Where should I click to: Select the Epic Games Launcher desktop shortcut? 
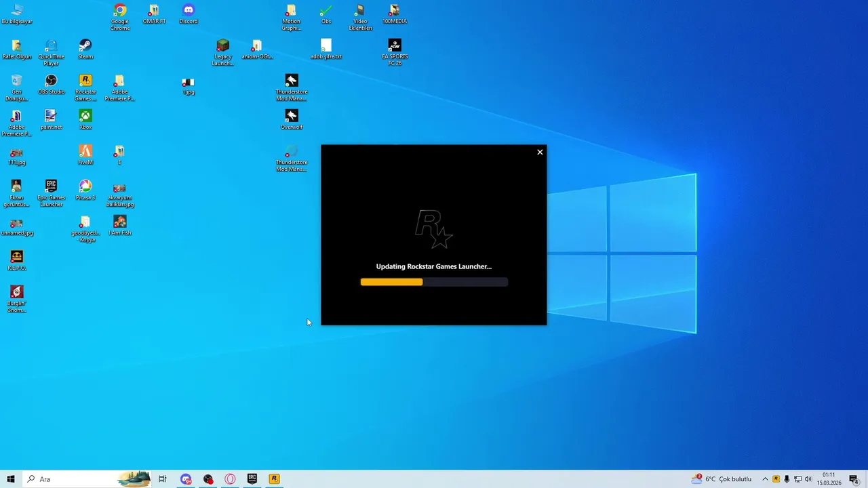[x=51, y=193]
